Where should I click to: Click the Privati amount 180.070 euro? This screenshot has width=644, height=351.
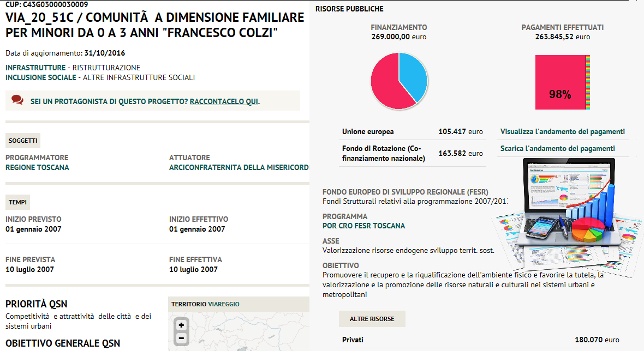[597, 340]
